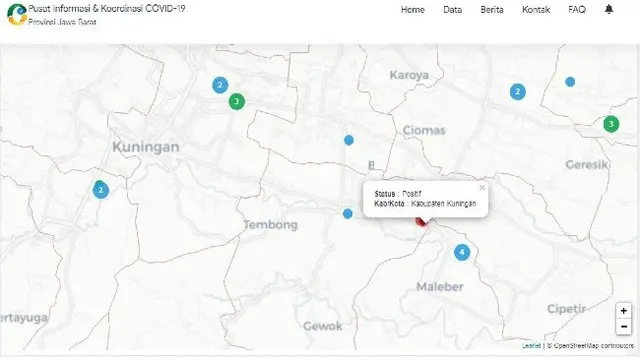Screen dimensions: 640x360
Task: Click blue cluster 2 east of Karoya
Action: point(518,92)
